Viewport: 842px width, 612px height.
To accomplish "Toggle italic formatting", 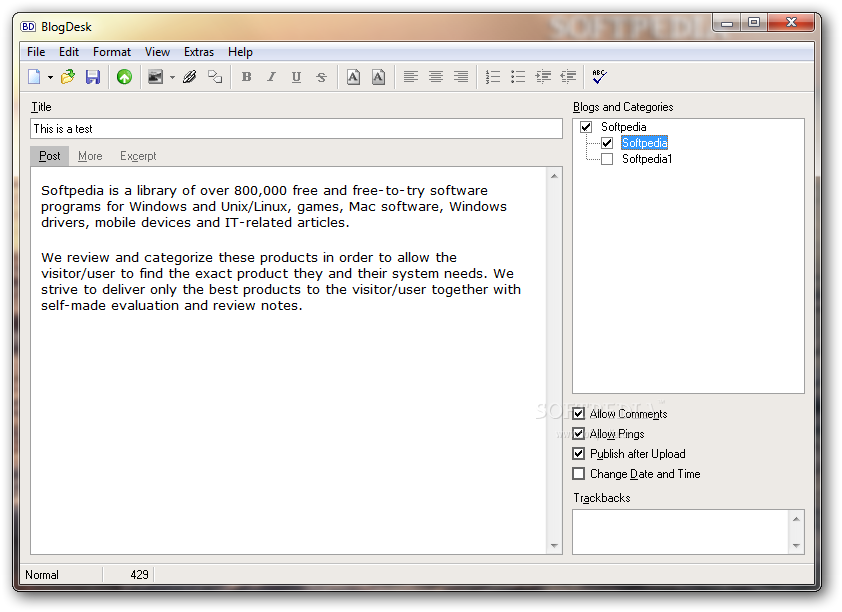I will click(x=271, y=77).
